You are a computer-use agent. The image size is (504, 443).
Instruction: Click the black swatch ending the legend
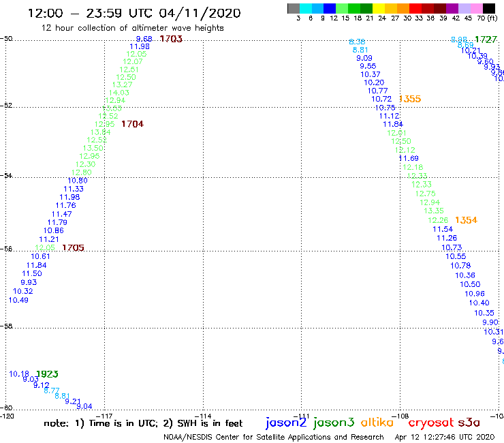489,8
